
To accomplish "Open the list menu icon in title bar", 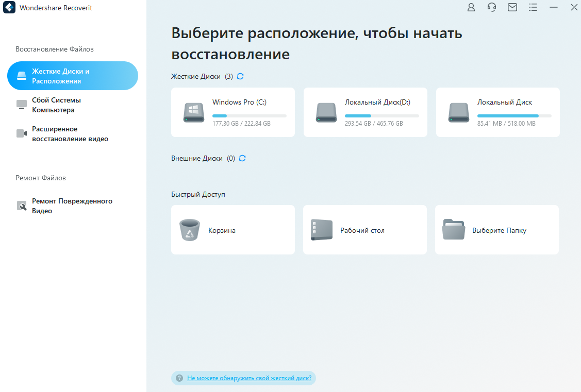I will 533,7.
